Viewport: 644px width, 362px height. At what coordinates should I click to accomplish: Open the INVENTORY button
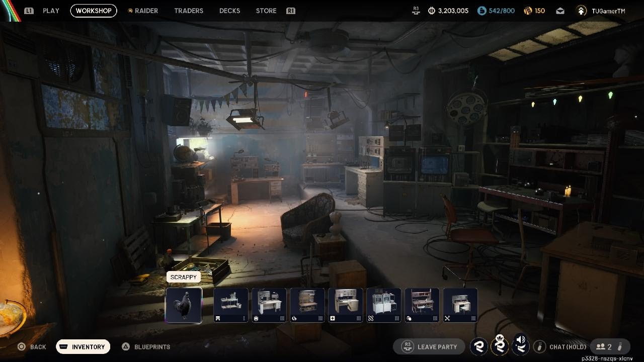tap(83, 347)
